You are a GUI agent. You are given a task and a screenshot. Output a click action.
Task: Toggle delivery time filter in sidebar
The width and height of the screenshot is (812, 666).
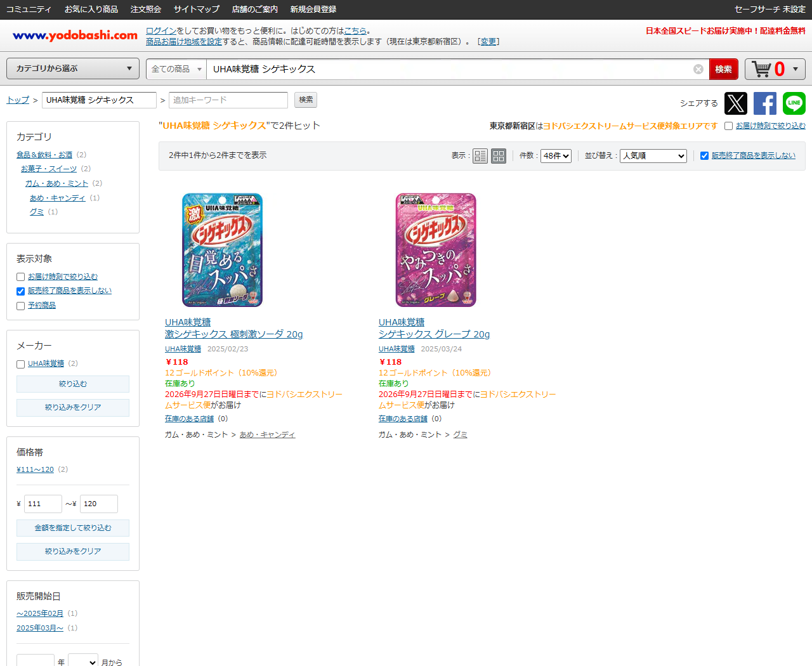21,277
